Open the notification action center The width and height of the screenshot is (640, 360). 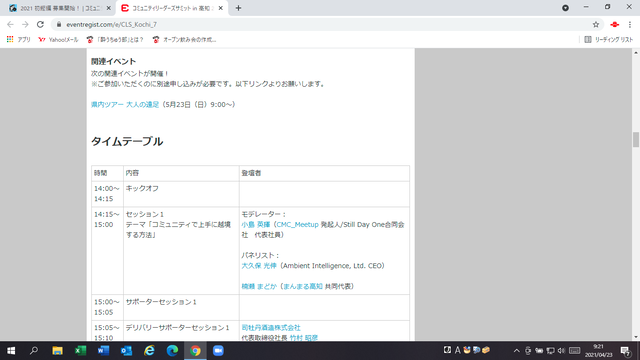pos(626,351)
